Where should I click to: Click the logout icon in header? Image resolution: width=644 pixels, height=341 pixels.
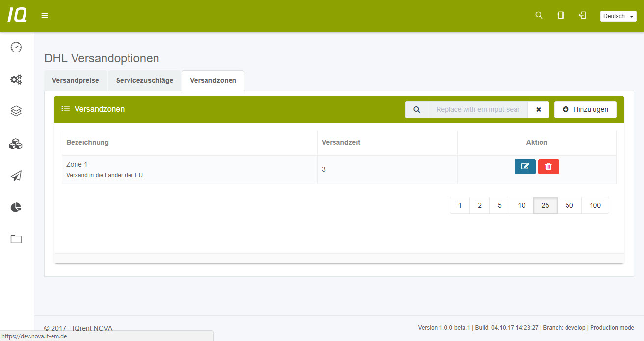coord(582,16)
